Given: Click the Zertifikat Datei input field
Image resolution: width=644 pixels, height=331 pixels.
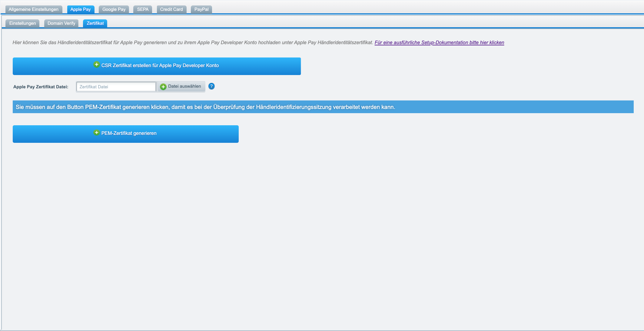Looking at the screenshot, I should pos(116,87).
